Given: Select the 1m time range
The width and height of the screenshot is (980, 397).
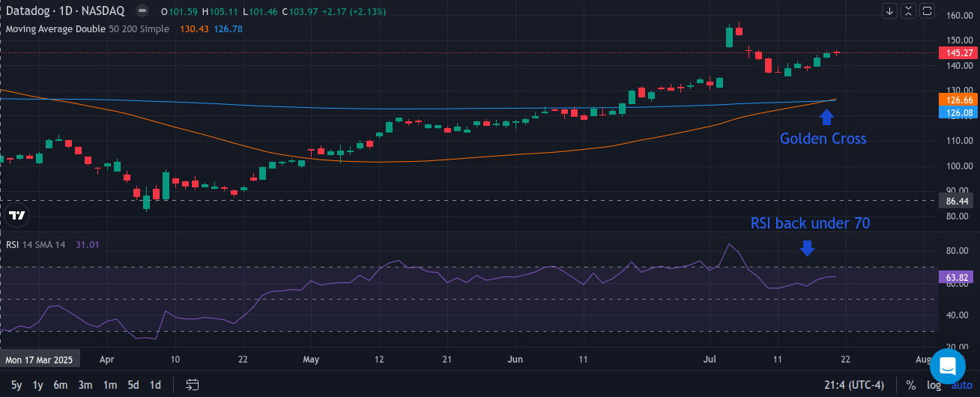Looking at the screenshot, I should pos(109,385).
